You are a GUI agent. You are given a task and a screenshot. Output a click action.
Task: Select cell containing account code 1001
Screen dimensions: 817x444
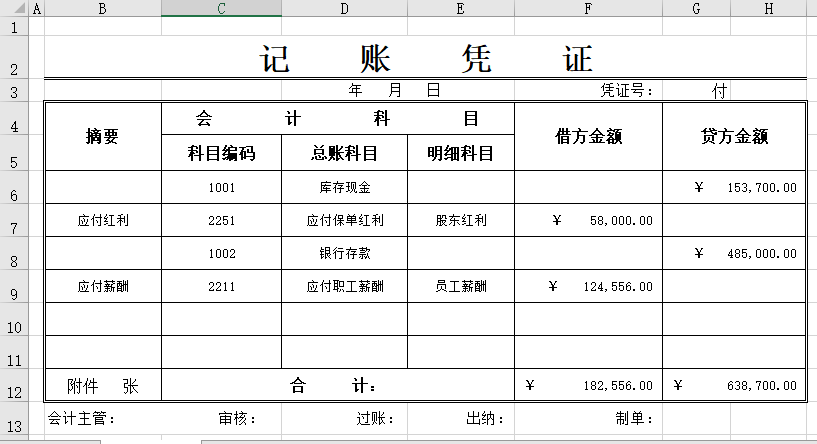[x=221, y=187]
